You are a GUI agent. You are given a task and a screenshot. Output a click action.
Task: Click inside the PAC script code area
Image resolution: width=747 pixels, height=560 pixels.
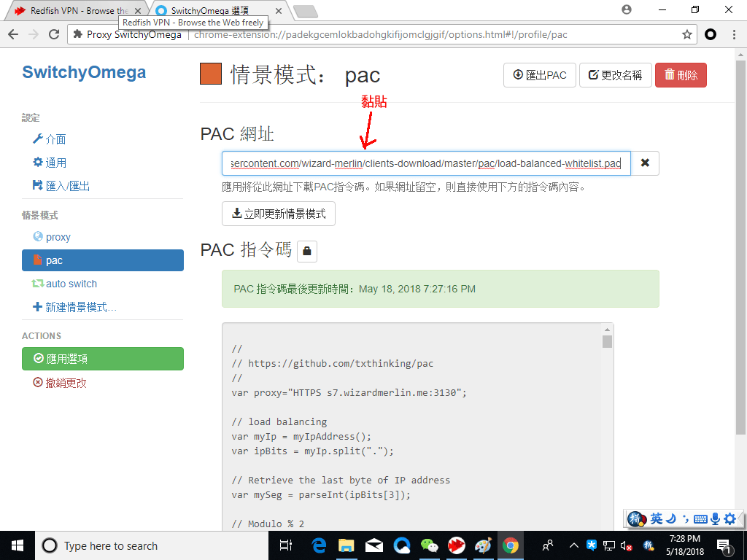411,429
